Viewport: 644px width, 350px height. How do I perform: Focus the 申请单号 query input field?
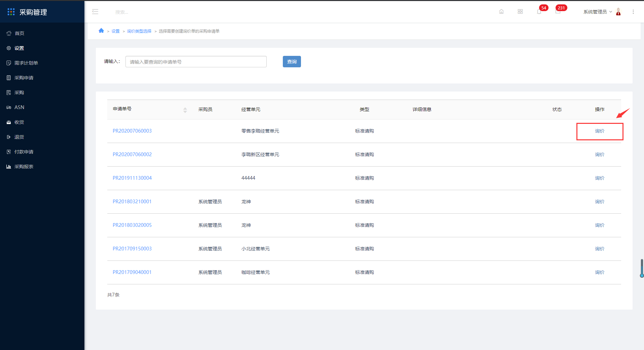tap(196, 62)
